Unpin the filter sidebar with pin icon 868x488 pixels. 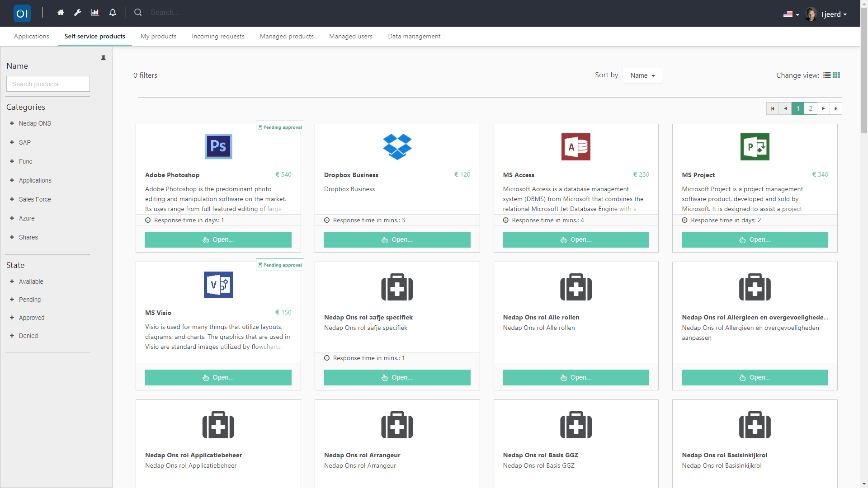104,58
